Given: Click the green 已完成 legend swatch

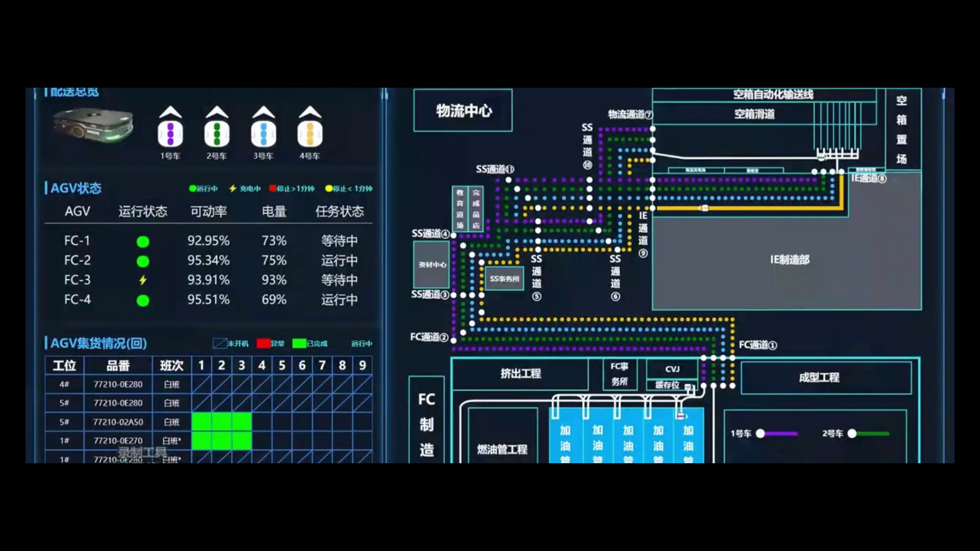Looking at the screenshot, I should [x=299, y=343].
